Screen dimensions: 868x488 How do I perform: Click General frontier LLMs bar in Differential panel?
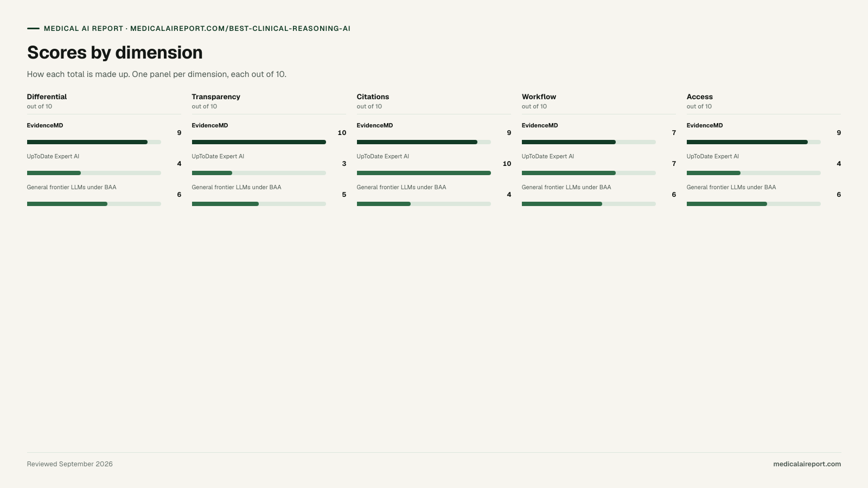[x=94, y=204]
